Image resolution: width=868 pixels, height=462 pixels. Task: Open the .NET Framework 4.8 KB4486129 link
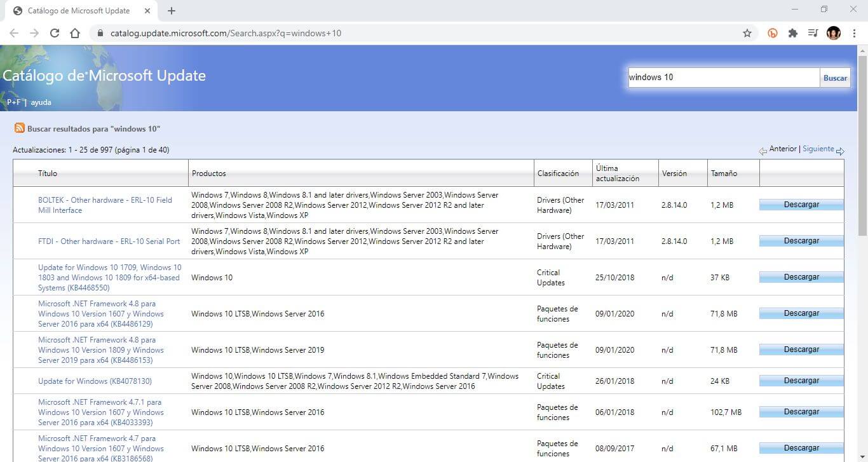point(101,314)
